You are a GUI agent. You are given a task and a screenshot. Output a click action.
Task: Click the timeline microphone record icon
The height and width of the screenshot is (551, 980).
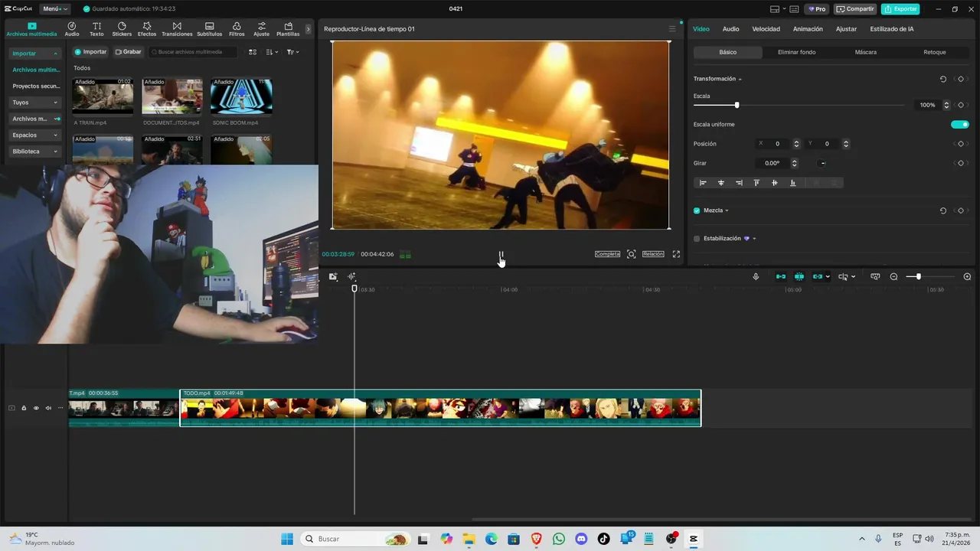756,276
